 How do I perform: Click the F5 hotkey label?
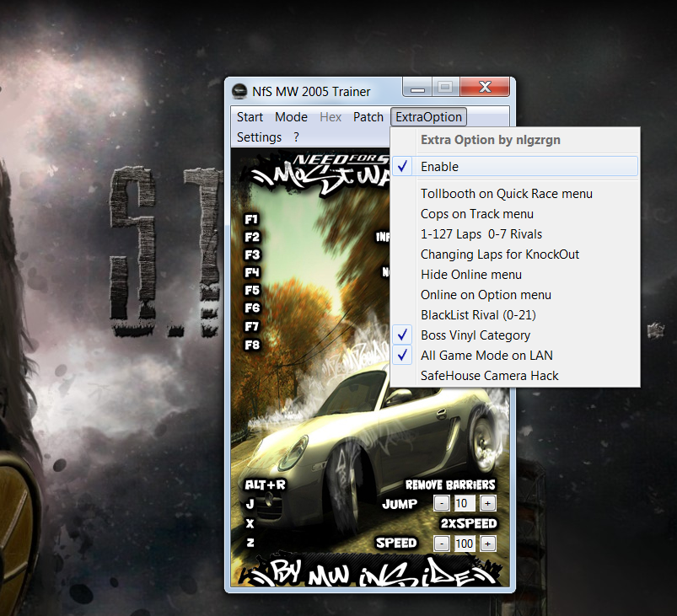tap(252, 291)
